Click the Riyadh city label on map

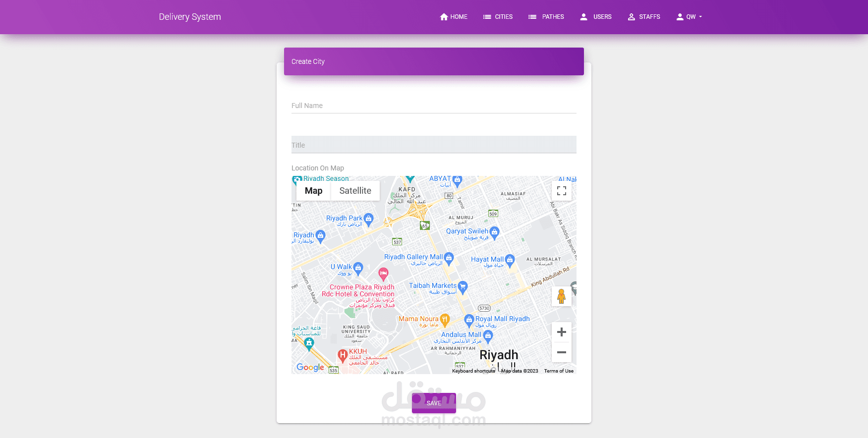[499, 355]
